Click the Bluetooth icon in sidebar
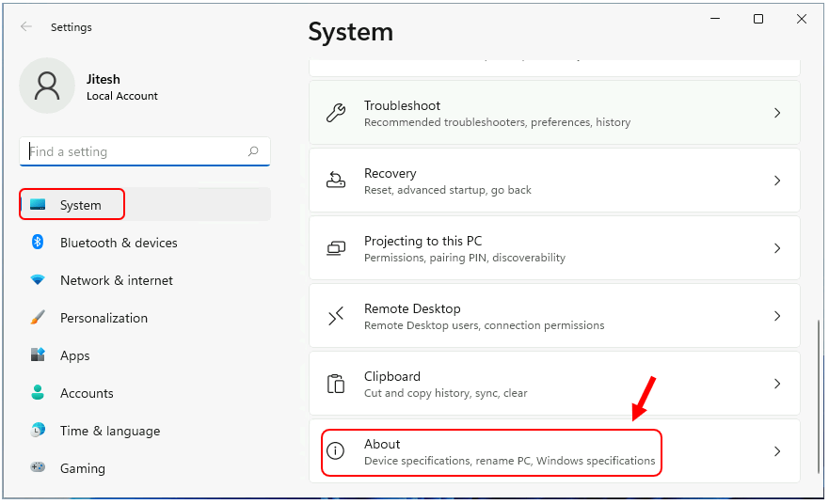This screenshot has height=504, width=829. click(x=38, y=242)
